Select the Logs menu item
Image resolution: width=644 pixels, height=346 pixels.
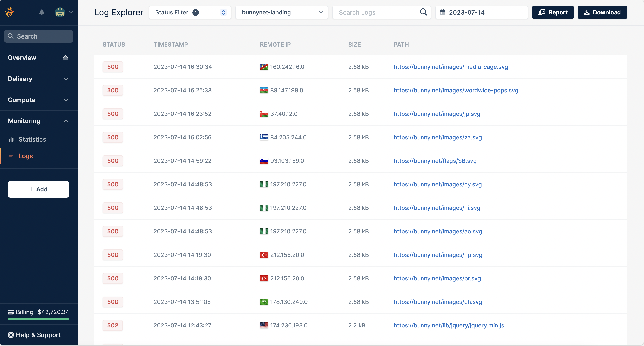26,156
